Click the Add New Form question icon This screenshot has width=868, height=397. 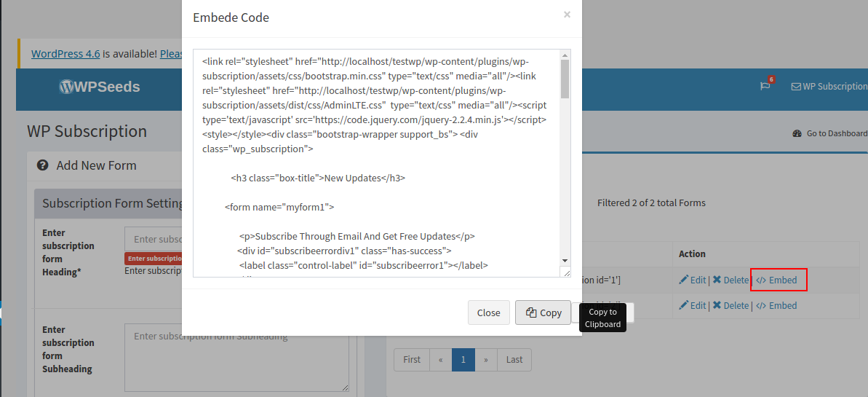[43, 165]
